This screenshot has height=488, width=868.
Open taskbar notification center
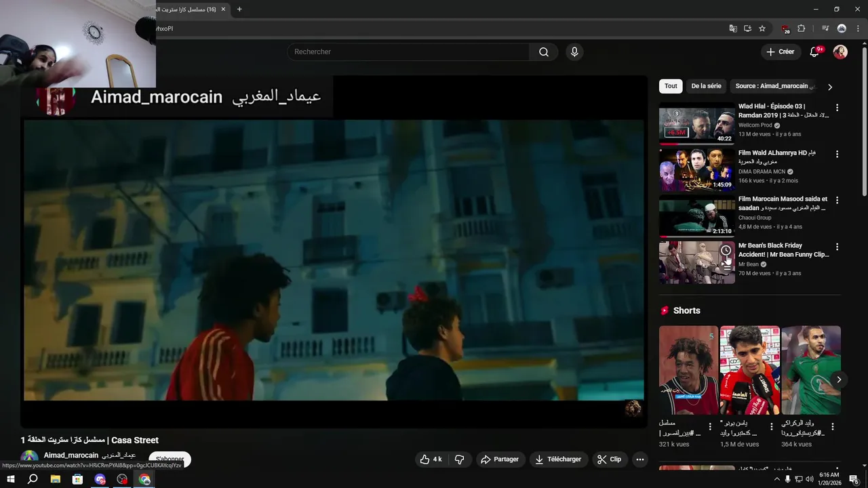pos(854,480)
